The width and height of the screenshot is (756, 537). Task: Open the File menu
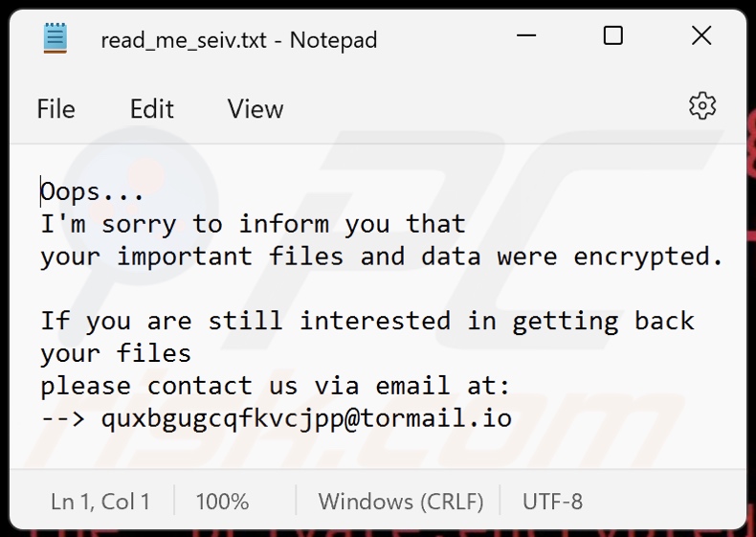coord(56,109)
